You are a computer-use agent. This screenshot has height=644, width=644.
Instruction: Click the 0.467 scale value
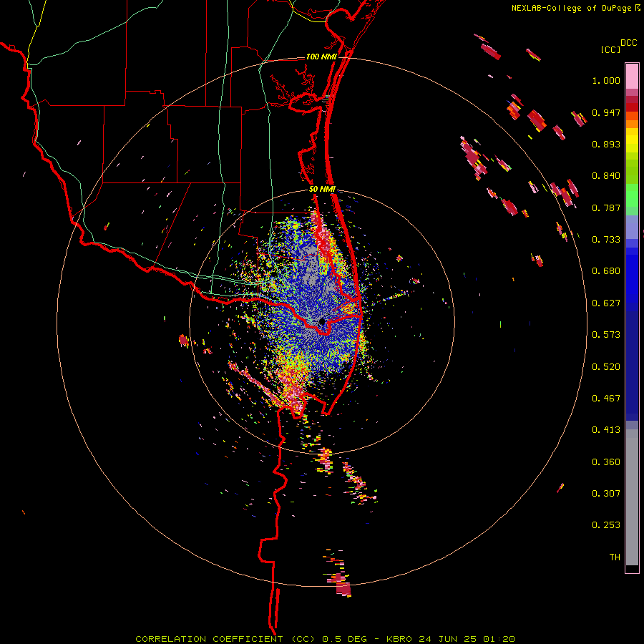tap(606, 399)
